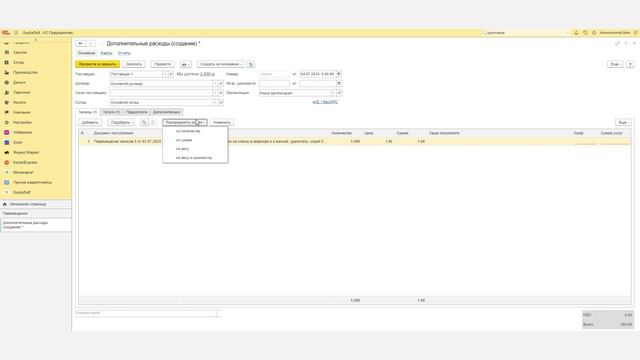
Task: Open the history icon in top bar
Action: point(585,33)
